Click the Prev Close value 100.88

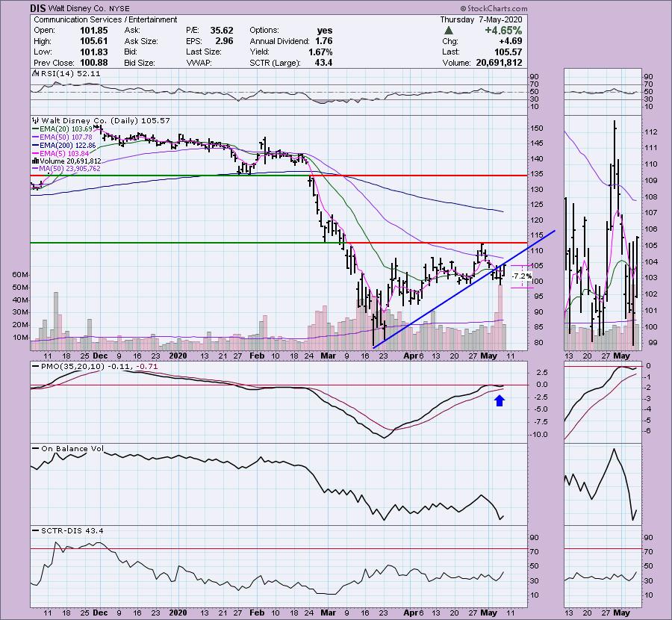(94, 63)
